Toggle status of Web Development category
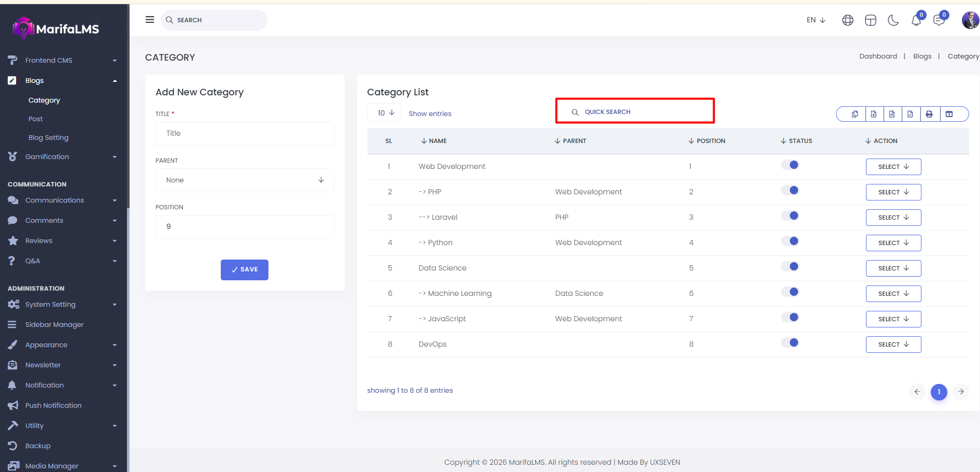The image size is (980, 472). click(x=790, y=165)
